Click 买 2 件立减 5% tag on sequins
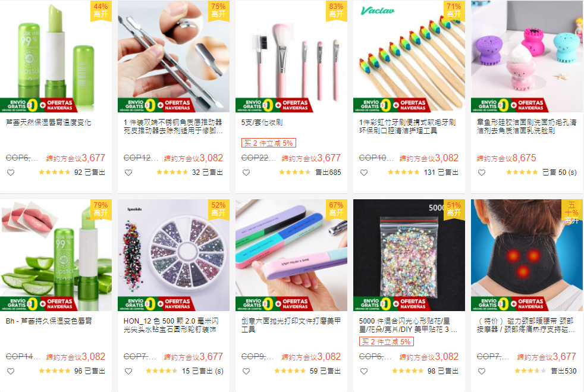The image size is (584, 392). pyautogui.click(x=386, y=341)
